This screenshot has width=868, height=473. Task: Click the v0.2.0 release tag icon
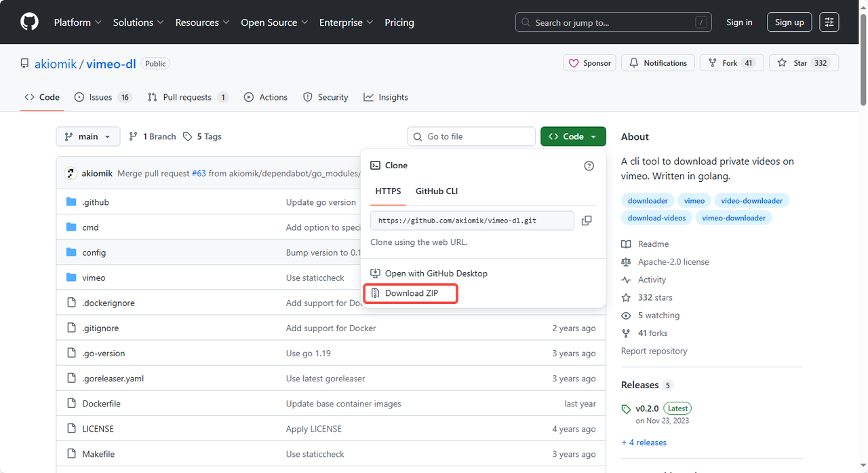(626, 409)
